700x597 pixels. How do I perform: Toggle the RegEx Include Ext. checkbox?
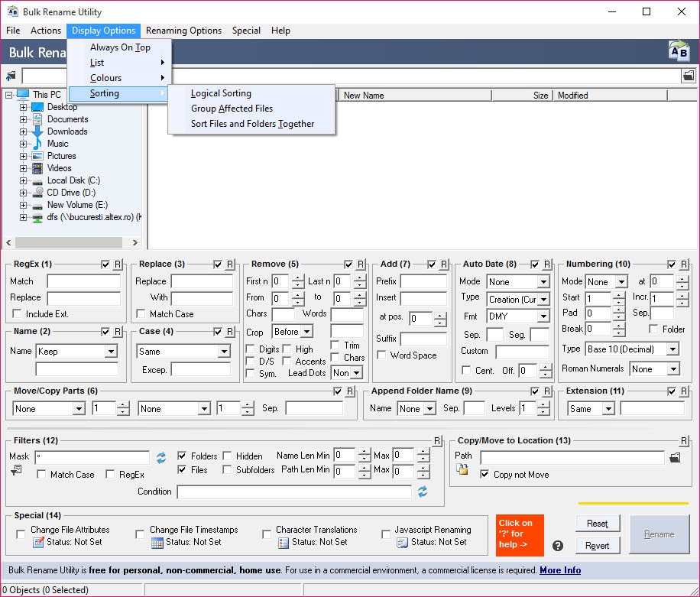point(17,314)
